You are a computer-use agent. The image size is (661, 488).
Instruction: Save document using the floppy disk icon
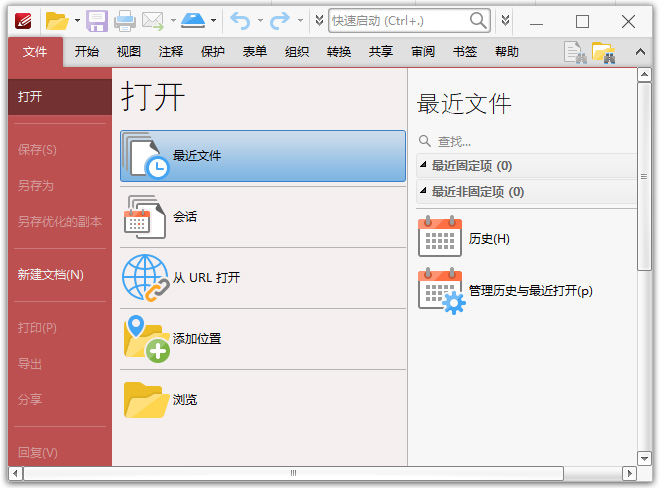(97, 21)
